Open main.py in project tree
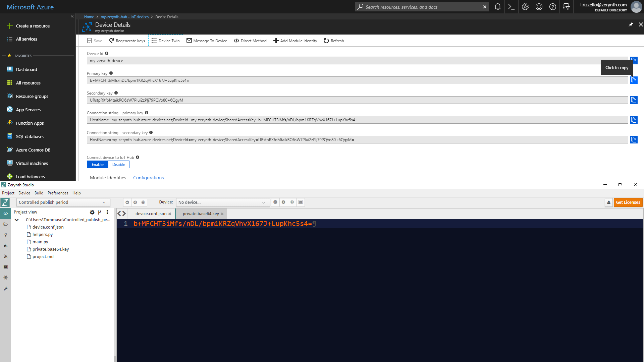The image size is (644, 362). [40, 242]
